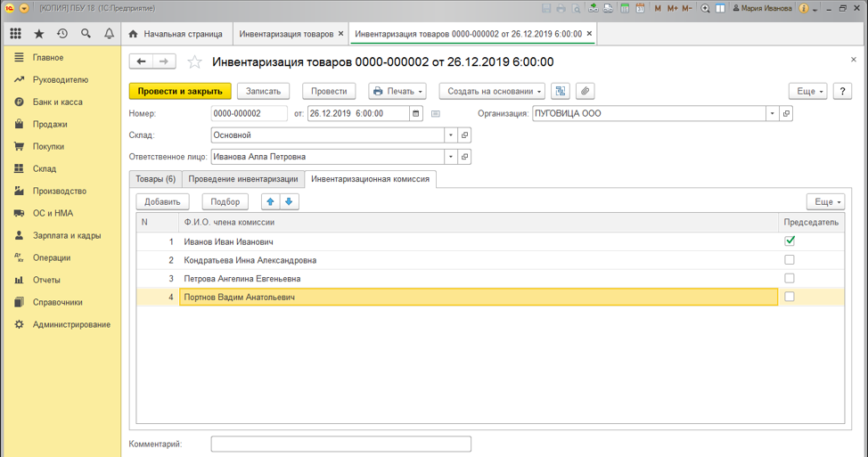Open the calendar picker for date field
Screen dimensions: 868x457
tap(416, 114)
